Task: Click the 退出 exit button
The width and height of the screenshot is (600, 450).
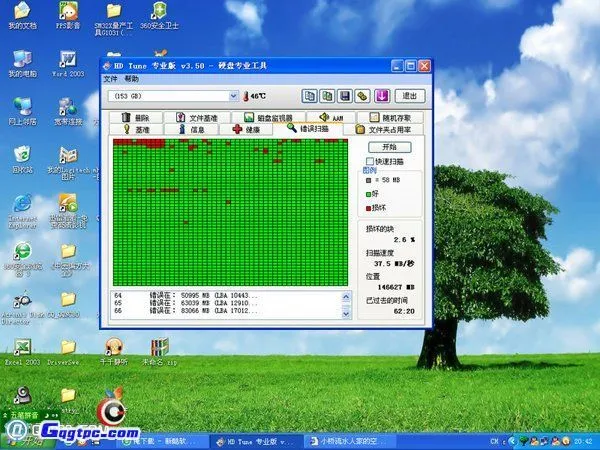Action: click(409, 96)
